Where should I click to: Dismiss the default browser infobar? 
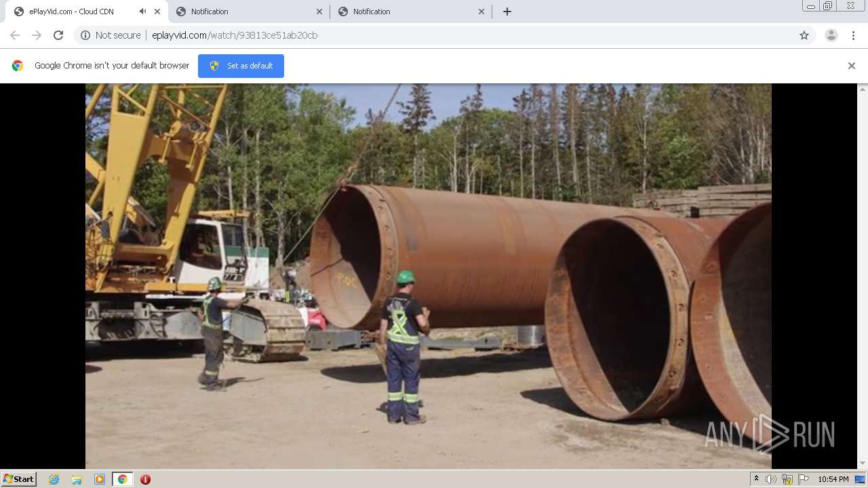[852, 66]
